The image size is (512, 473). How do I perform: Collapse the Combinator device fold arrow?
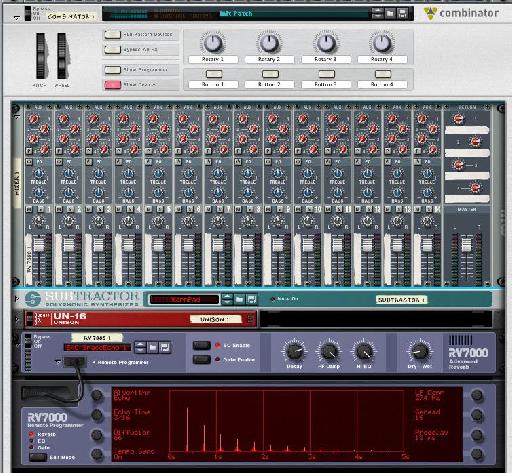click(x=17, y=18)
